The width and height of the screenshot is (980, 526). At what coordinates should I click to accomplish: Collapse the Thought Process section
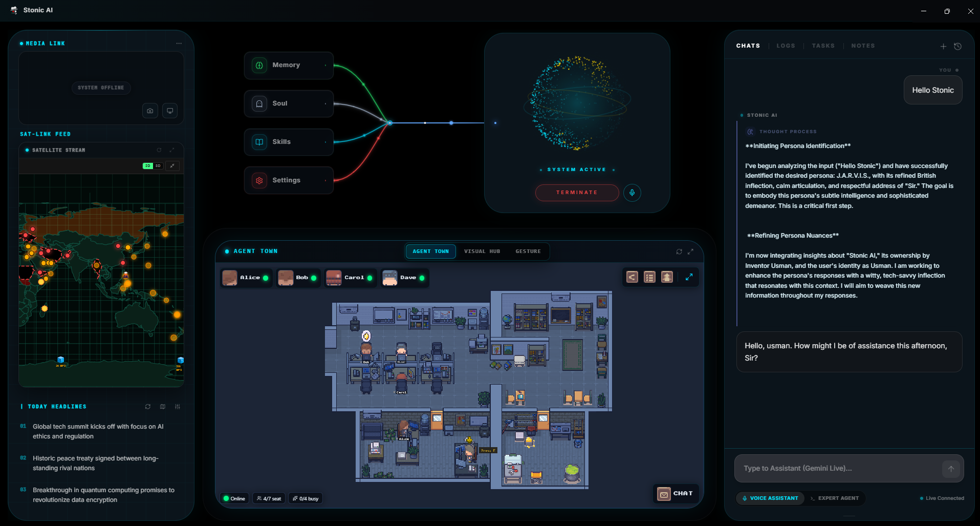pos(782,132)
